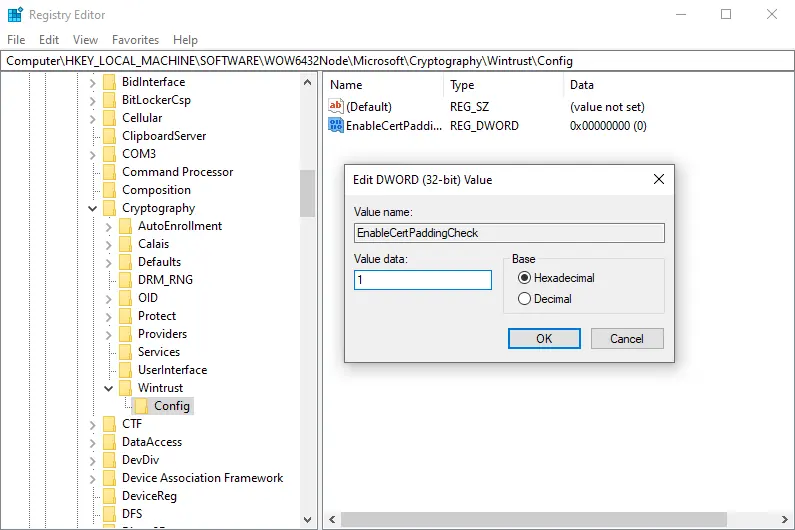
Task: Expand the Providers tree node
Action: 109,335
